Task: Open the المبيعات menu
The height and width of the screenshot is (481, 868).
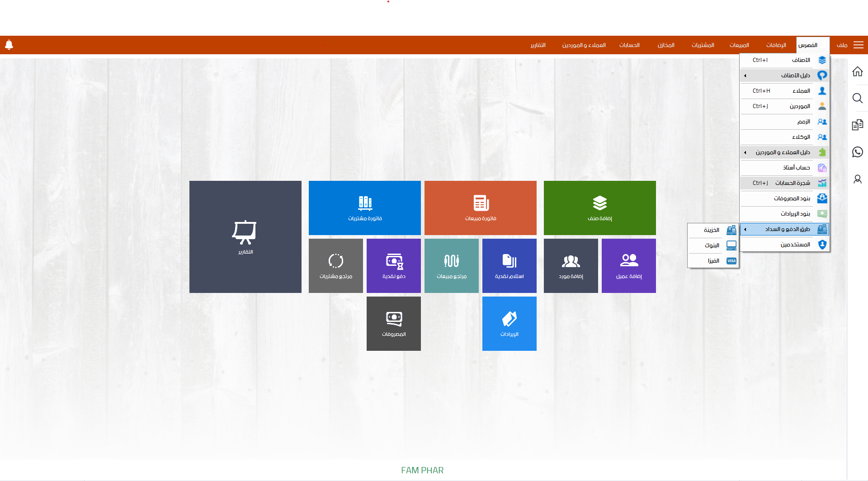Action: click(739, 45)
